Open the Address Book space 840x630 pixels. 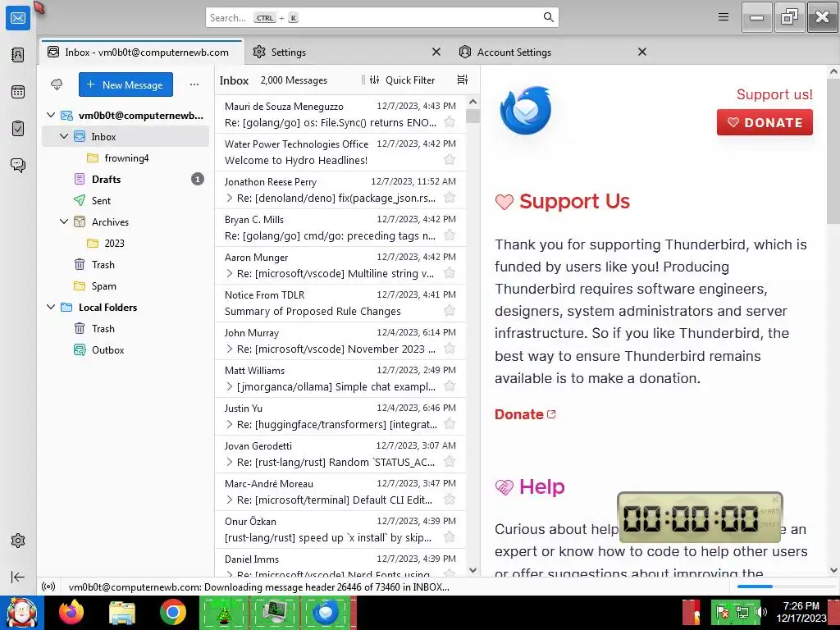click(x=18, y=55)
